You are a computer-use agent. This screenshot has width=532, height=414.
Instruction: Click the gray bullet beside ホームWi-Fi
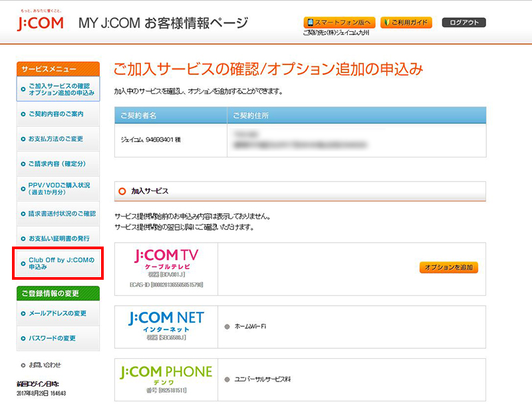(x=227, y=327)
